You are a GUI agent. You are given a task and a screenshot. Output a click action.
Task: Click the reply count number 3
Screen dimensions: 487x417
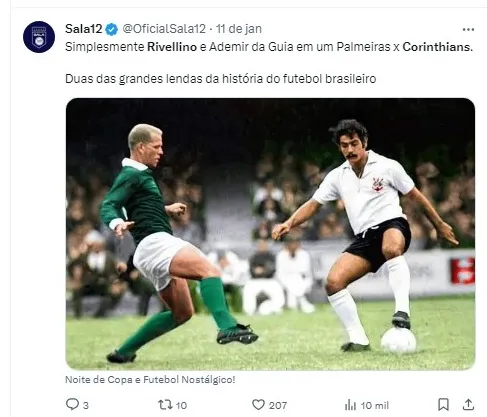click(x=86, y=405)
